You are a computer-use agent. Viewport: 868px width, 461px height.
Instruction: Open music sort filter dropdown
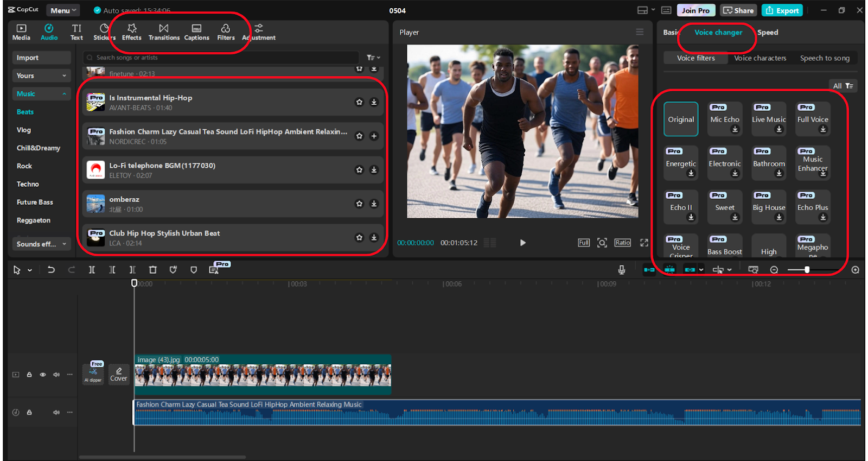point(373,58)
